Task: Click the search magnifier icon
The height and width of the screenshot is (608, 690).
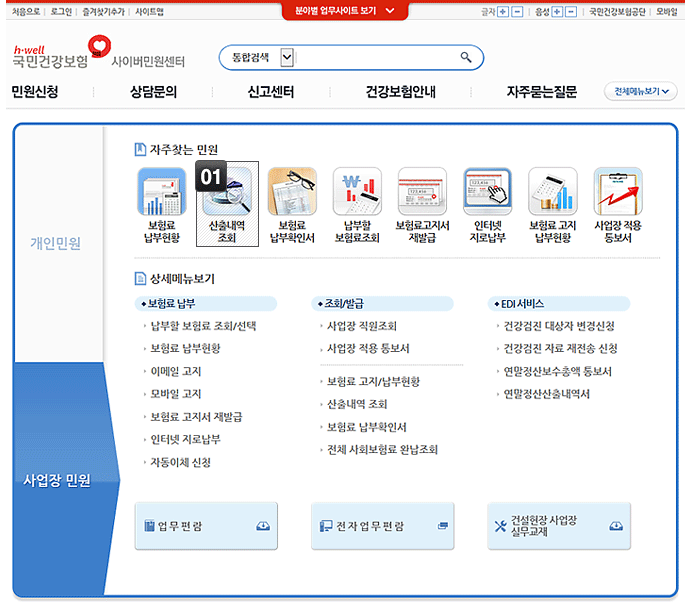Action: click(x=466, y=57)
